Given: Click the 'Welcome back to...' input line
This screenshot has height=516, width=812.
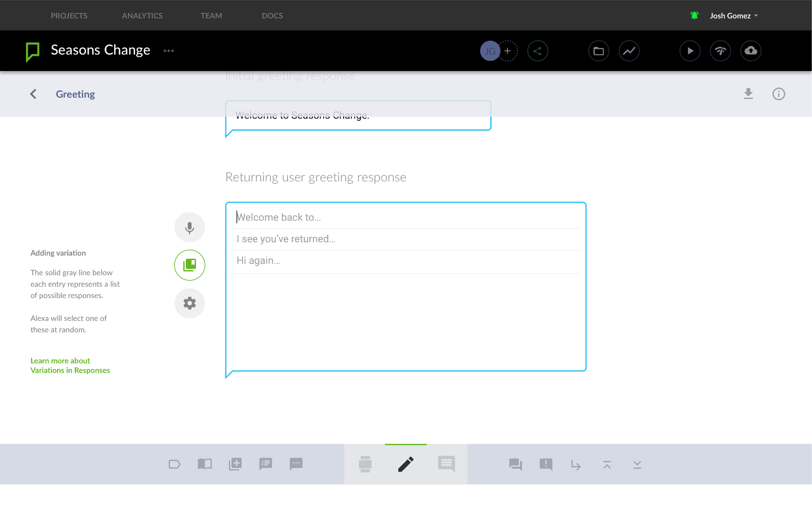Looking at the screenshot, I should click(405, 217).
